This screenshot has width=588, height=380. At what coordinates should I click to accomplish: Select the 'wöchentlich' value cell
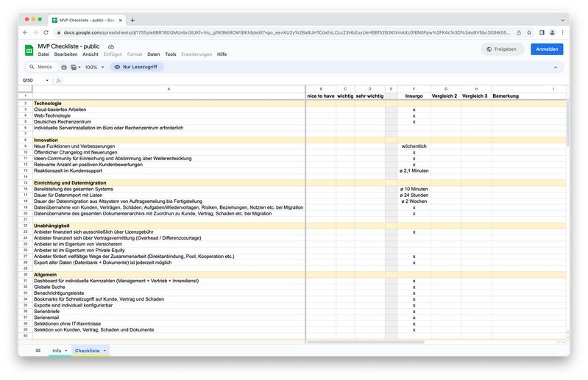coord(414,146)
